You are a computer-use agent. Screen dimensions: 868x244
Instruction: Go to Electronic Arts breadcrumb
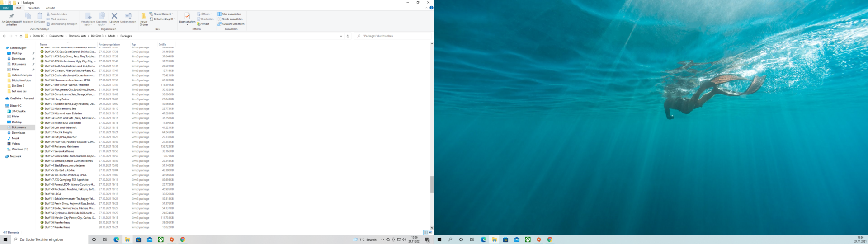point(77,36)
